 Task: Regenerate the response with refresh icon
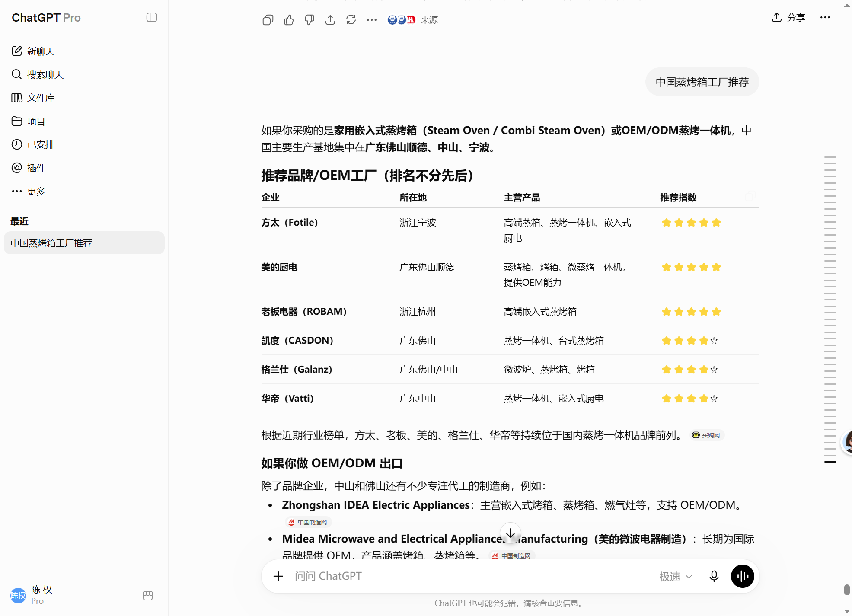coord(351,20)
